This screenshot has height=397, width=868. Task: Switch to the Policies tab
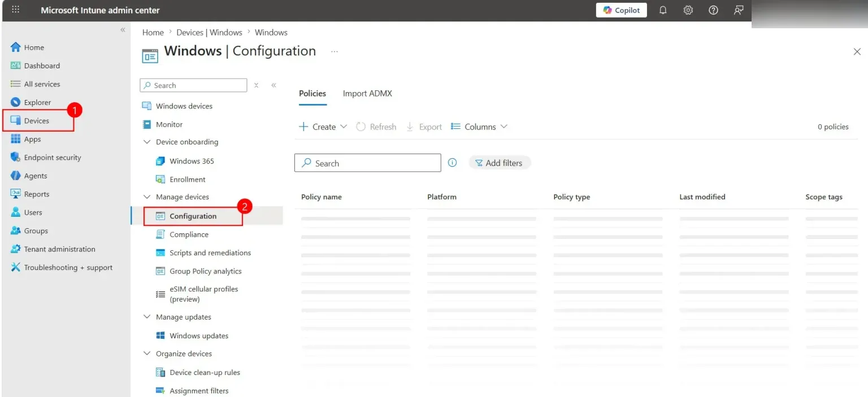click(x=313, y=94)
